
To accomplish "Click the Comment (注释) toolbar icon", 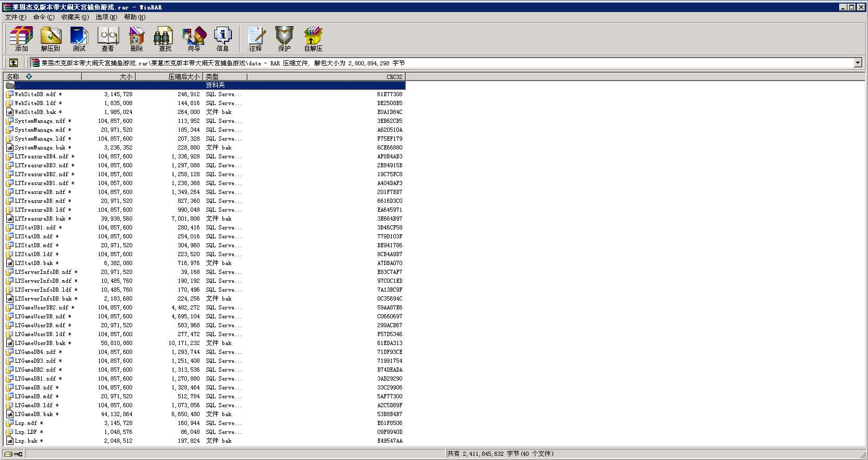I will click(x=255, y=39).
